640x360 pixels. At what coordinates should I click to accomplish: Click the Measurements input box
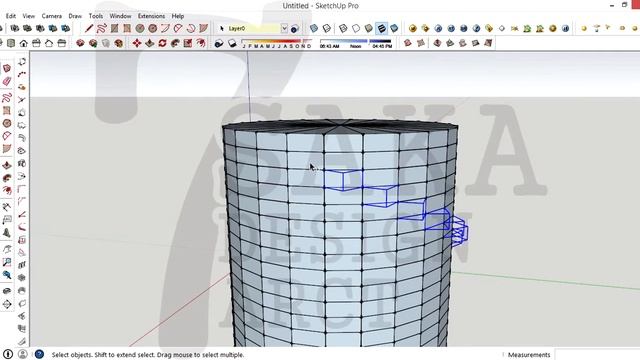pos(597,355)
